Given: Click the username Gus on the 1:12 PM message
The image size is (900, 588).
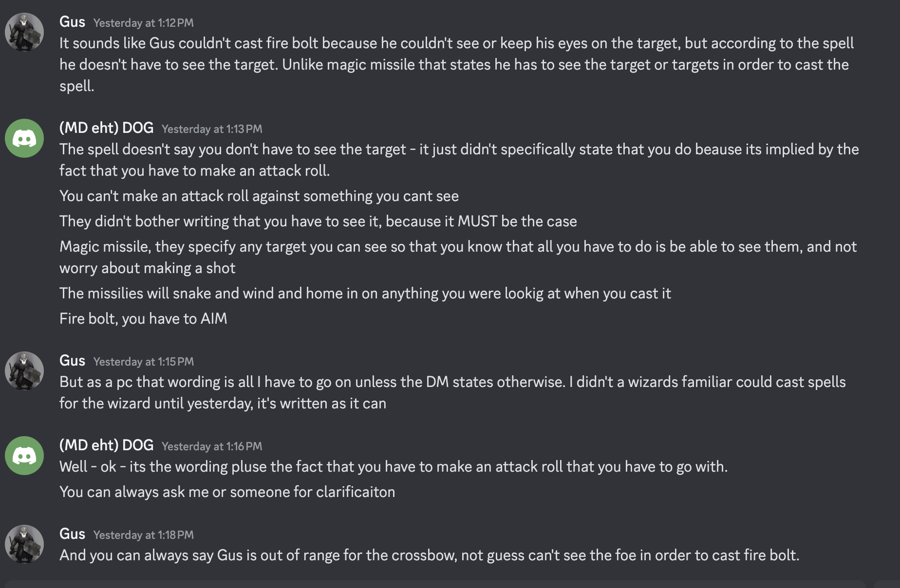Looking at the screenshot, I should [72, 22].
